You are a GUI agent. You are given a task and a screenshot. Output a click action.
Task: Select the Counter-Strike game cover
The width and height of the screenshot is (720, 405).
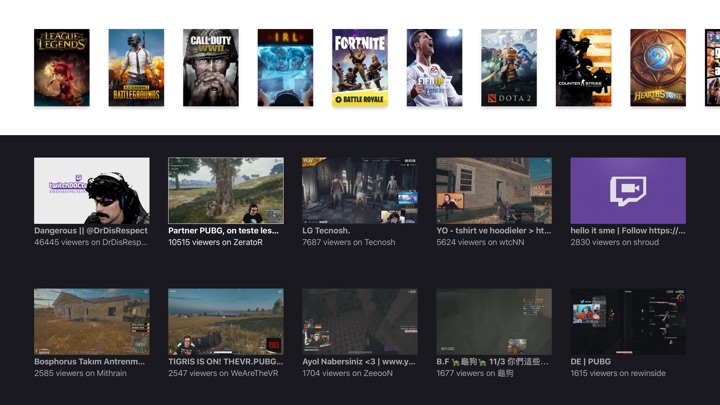coord(583,68)
